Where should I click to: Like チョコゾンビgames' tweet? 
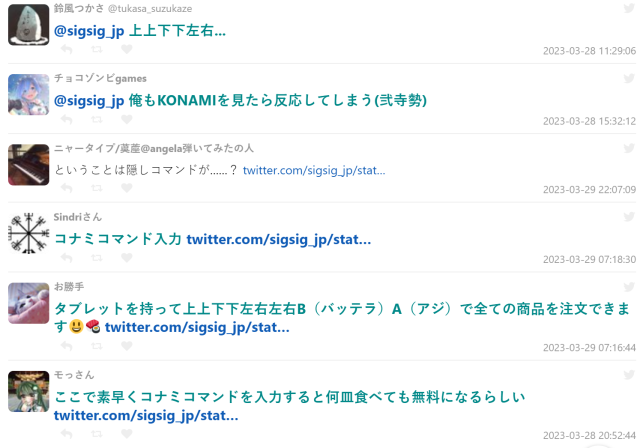tap(125, 119)
